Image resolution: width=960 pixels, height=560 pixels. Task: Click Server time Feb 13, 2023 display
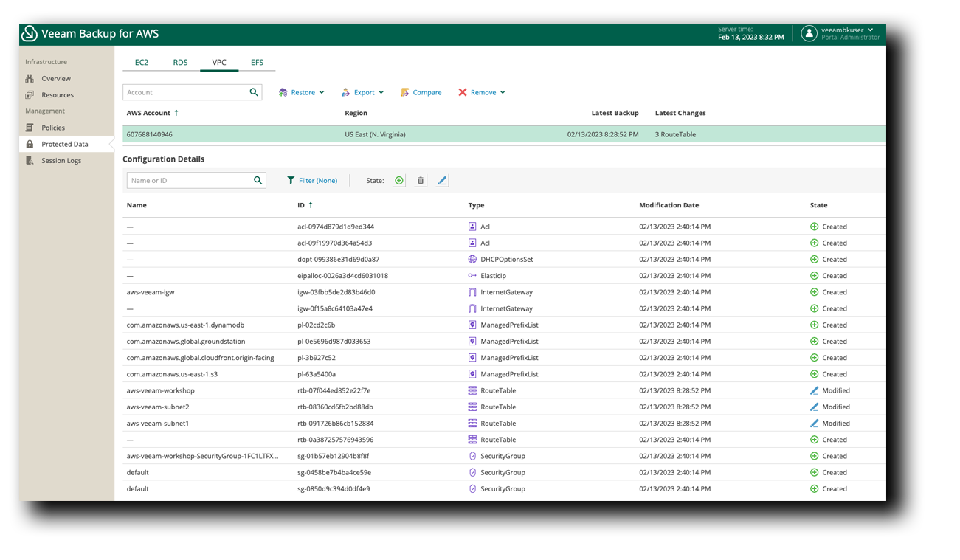coord(750,33)
